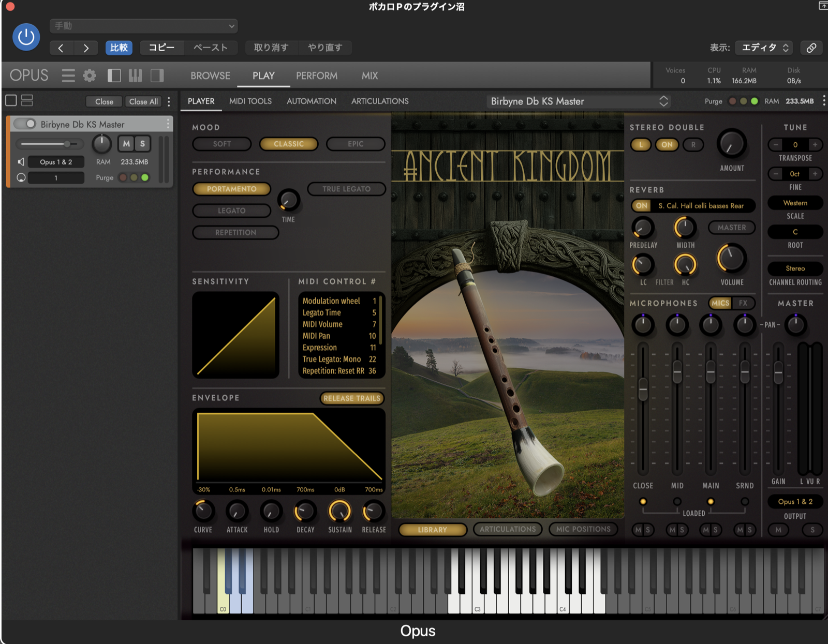
Task: Go to previous preset arrow
Action: click(61, 48)
